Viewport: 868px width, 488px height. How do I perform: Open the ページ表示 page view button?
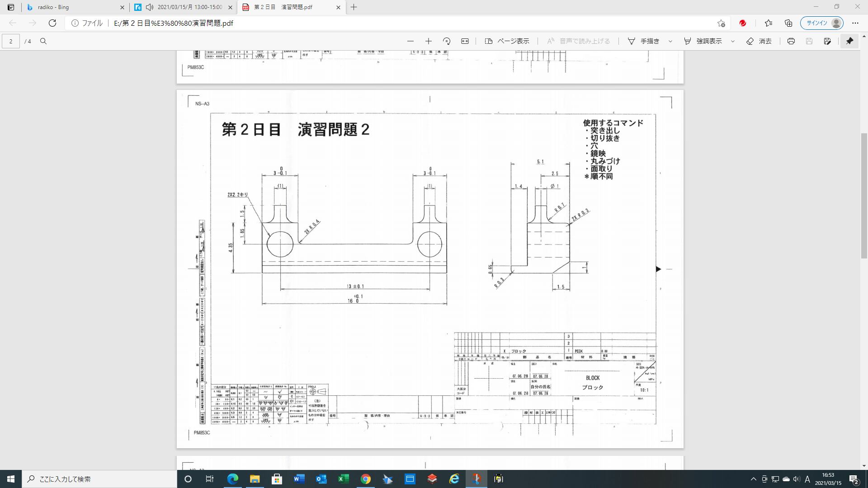pos(507,41)
